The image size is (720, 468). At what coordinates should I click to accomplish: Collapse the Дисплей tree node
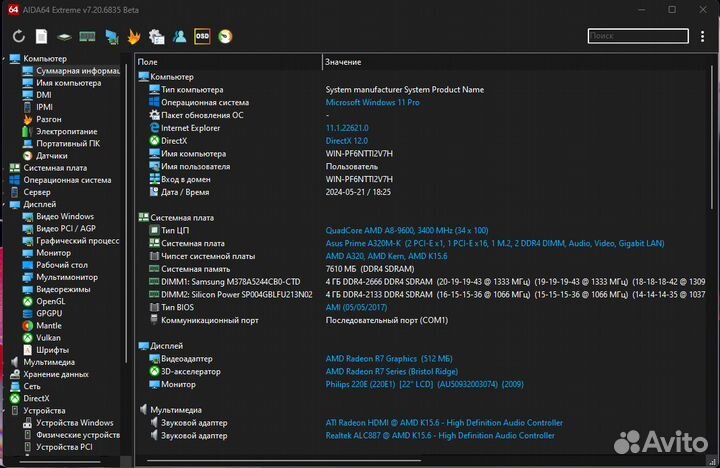(5, 204)
